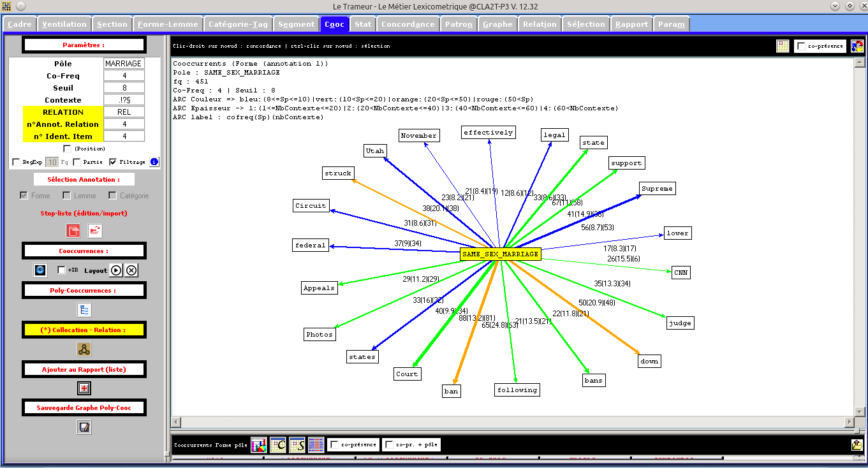This screenshot has width=868, height=468.
Task: Enable the top co-présence checkbox
Action: 801,46
